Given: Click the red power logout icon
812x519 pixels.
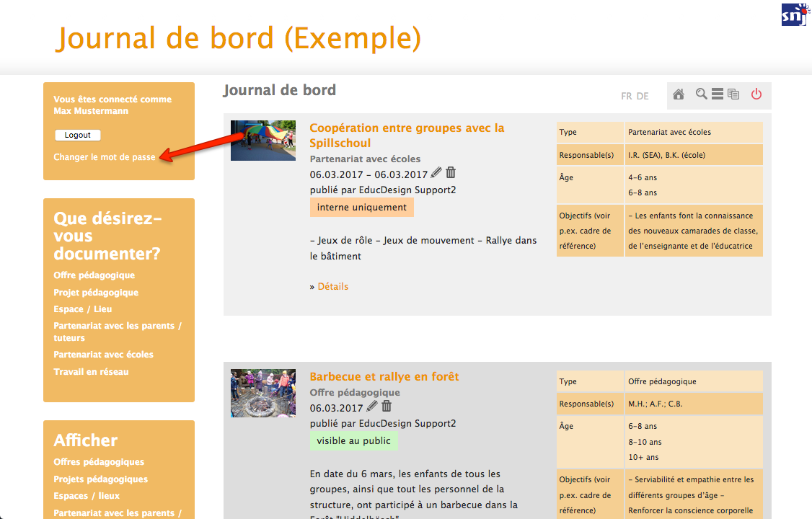Looking at the screenshot, I should tap(756, 94).
